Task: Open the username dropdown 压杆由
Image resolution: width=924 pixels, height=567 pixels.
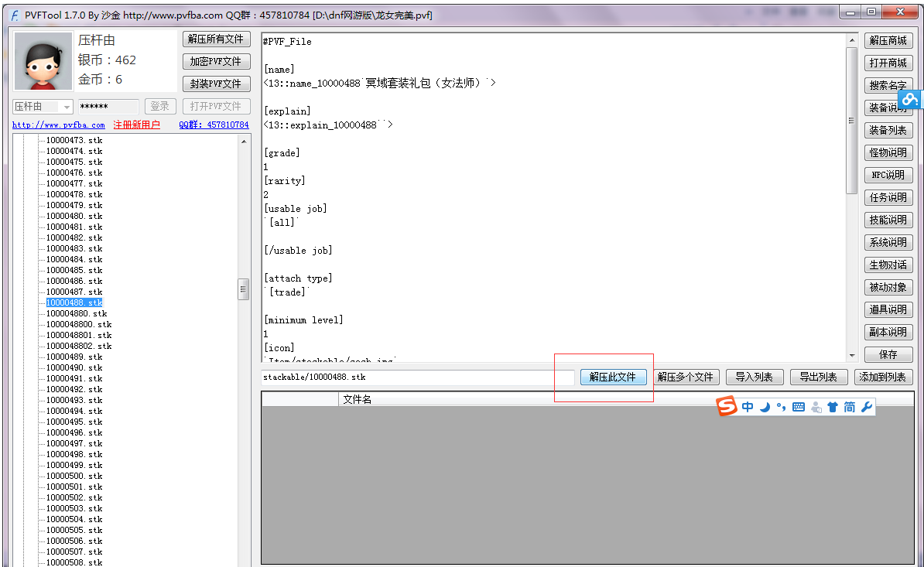Action: [67, 107]
